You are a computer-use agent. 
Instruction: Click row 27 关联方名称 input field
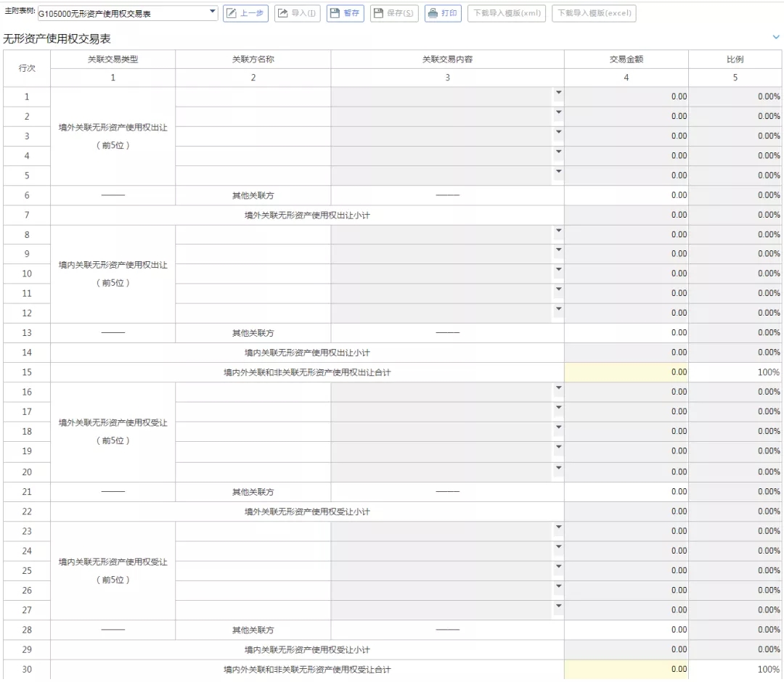(x=253, y=610)
